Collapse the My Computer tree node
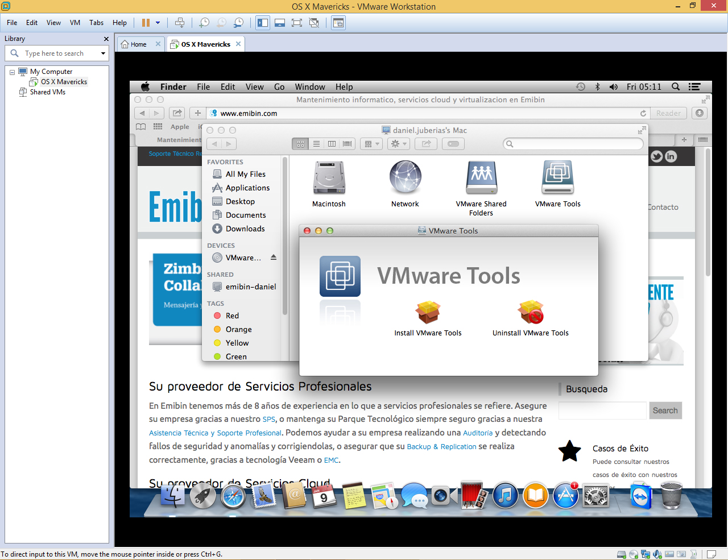This screenshot has width=728, height=560. (x=12, y=72)
